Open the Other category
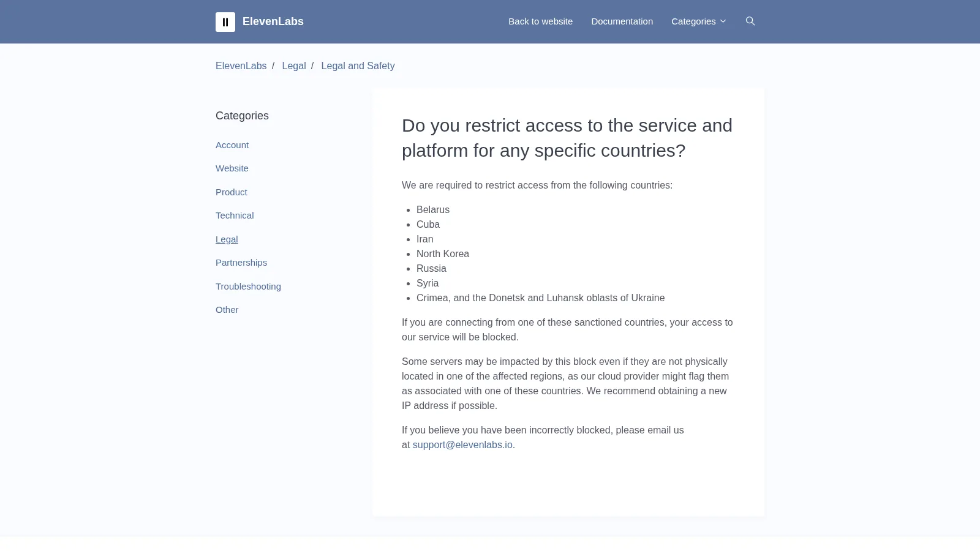This screenshot has width=980, height=551. [x=227, y=310]
